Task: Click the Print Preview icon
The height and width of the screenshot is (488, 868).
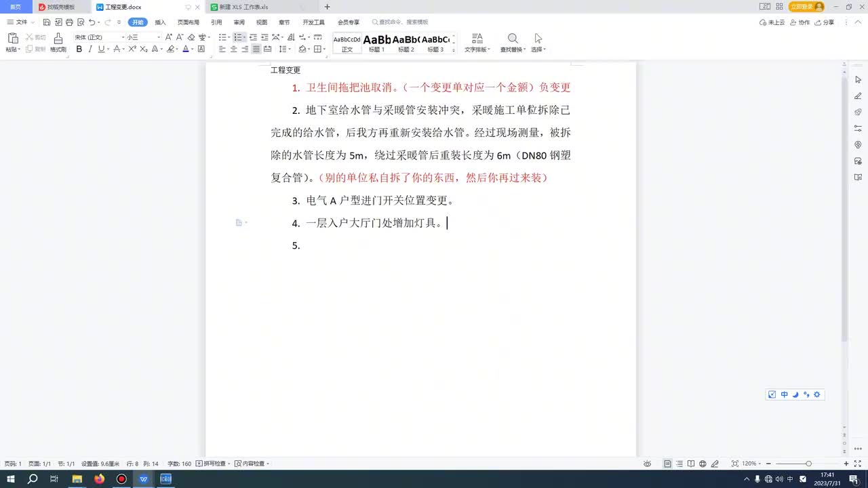Action: tap(80, 22)
